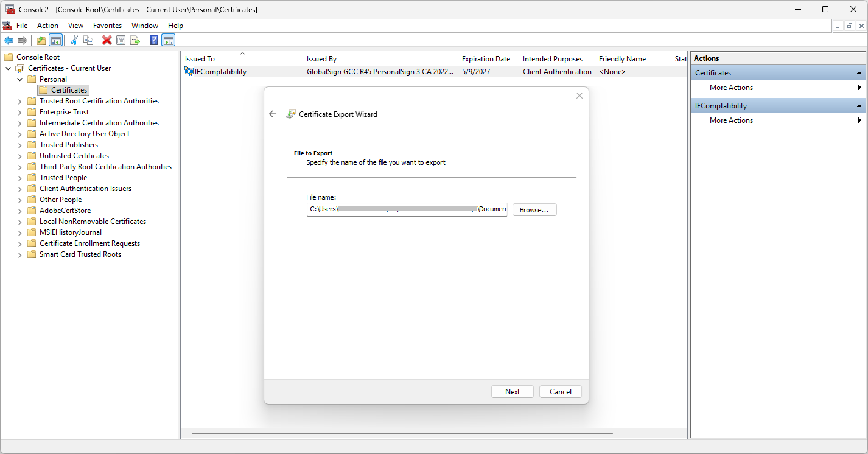
Task: Expand the Enterprise Trust node
Action: click(x=20, y=112)
